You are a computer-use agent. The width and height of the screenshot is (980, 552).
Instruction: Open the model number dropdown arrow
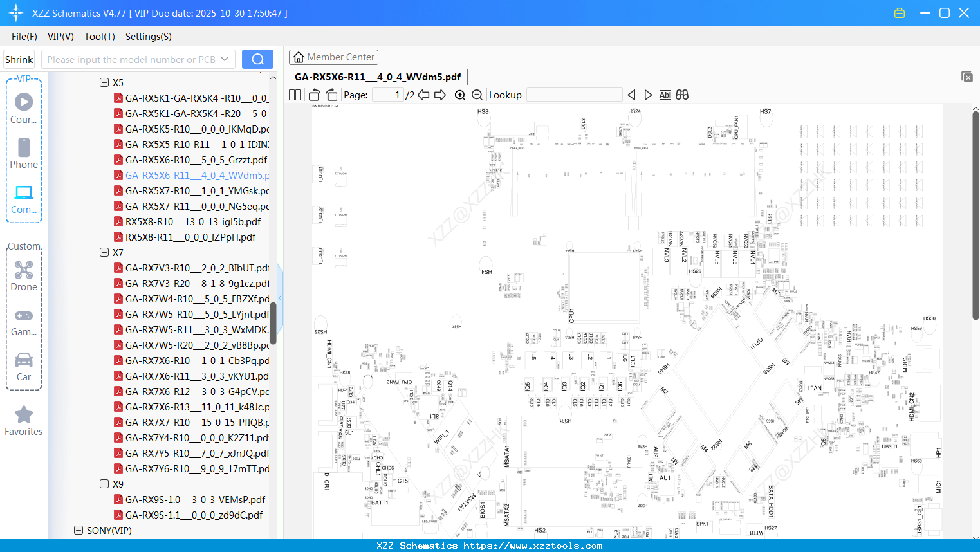click(225, 59)
